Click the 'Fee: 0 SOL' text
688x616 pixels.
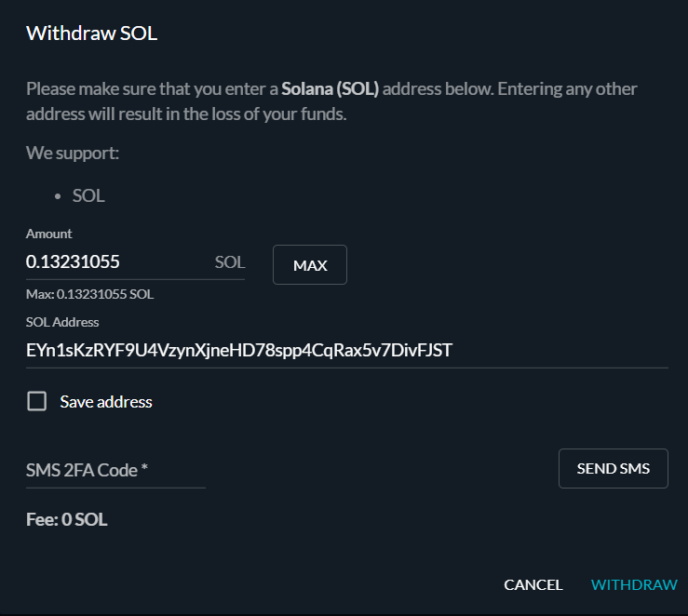pyautogui.click(x=67, y=519)
